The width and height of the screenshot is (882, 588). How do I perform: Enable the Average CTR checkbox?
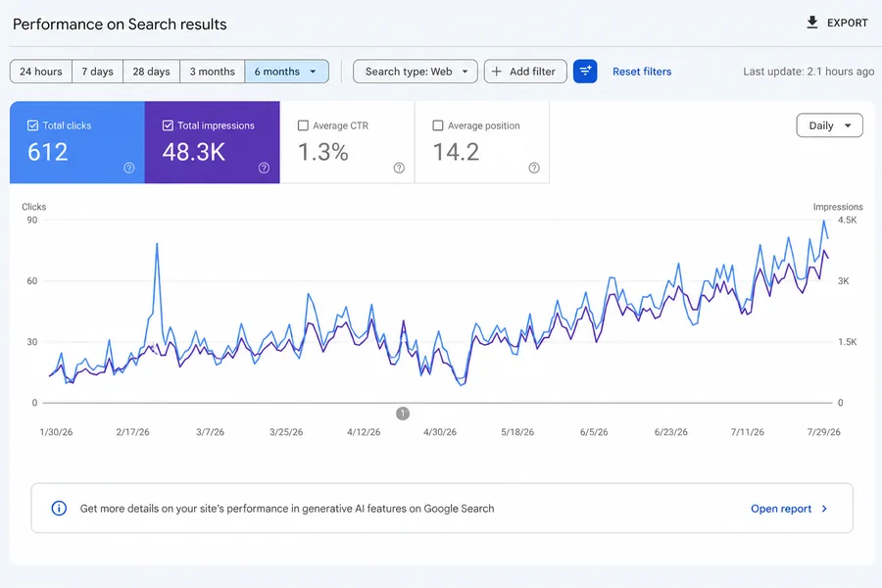pos(303,125)
